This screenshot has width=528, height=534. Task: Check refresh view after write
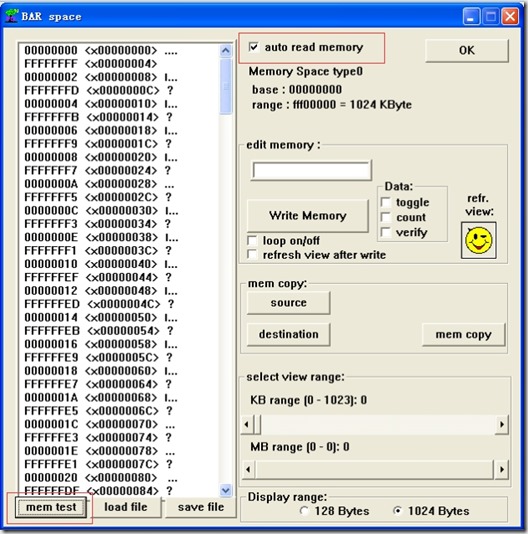point(252,254)
